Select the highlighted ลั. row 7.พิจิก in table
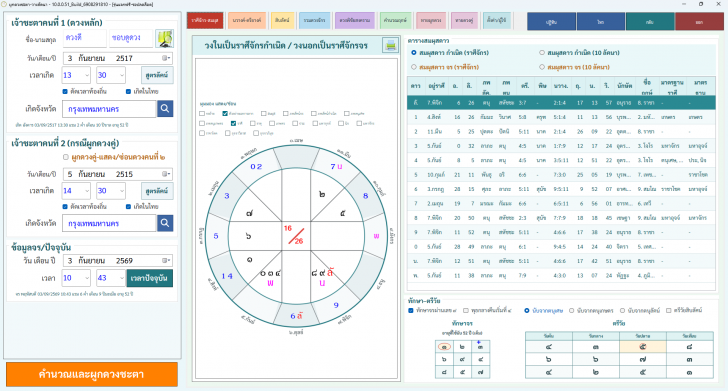The height and width of the screenshot is (391, 728). pos(561,103)
